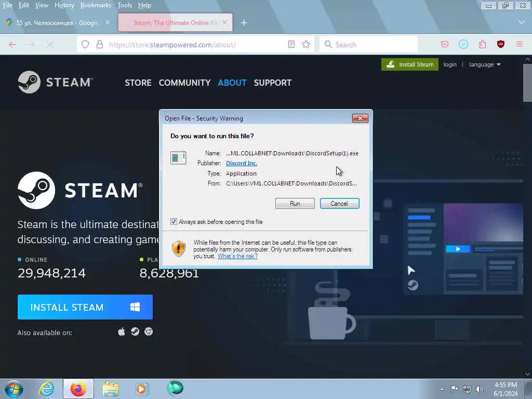Click Cancel in the security warning
The width and height of the screenshot is (532, 399).
(x=339, y=203)
